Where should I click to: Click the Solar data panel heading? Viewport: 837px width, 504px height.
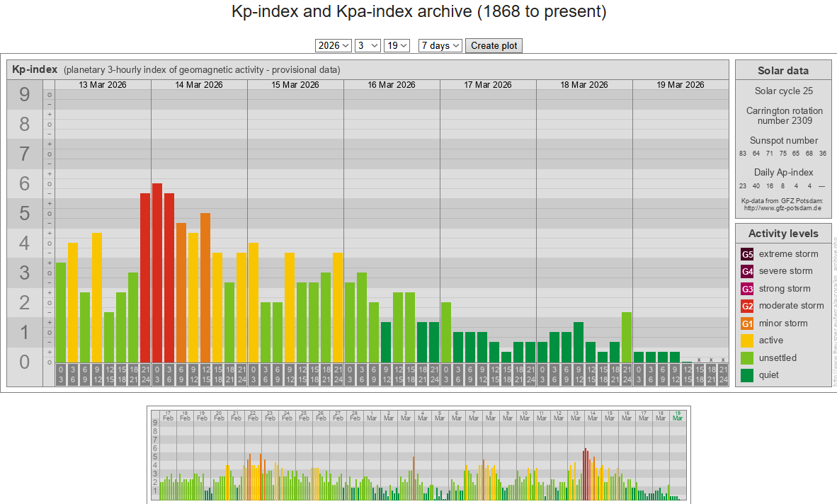click(x=783, y=71)
